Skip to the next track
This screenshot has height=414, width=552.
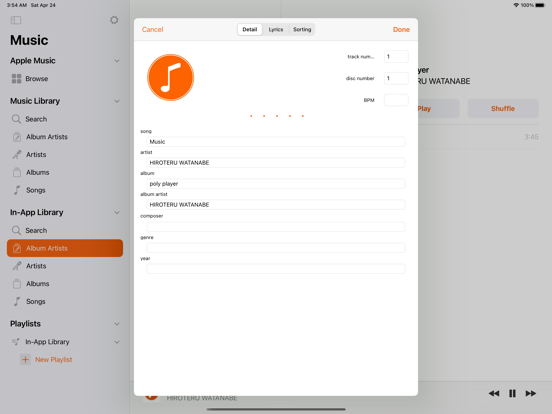coord(531,393)
